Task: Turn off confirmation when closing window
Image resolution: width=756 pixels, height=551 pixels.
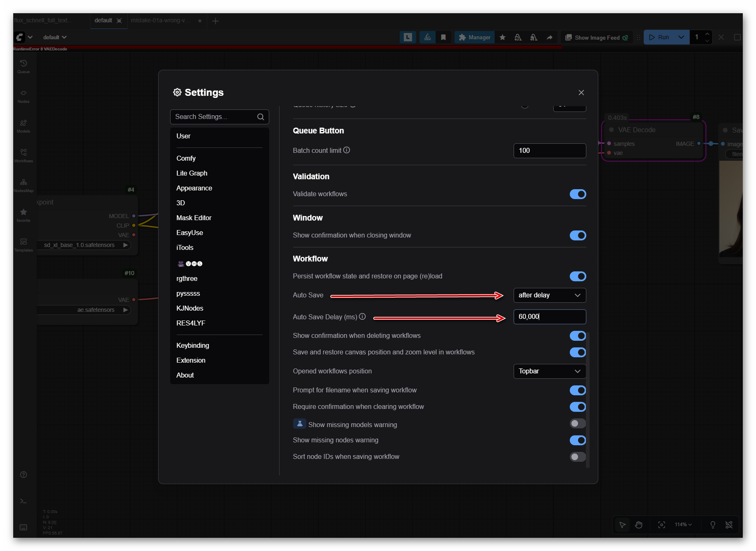Action: (x=578, y=235)
